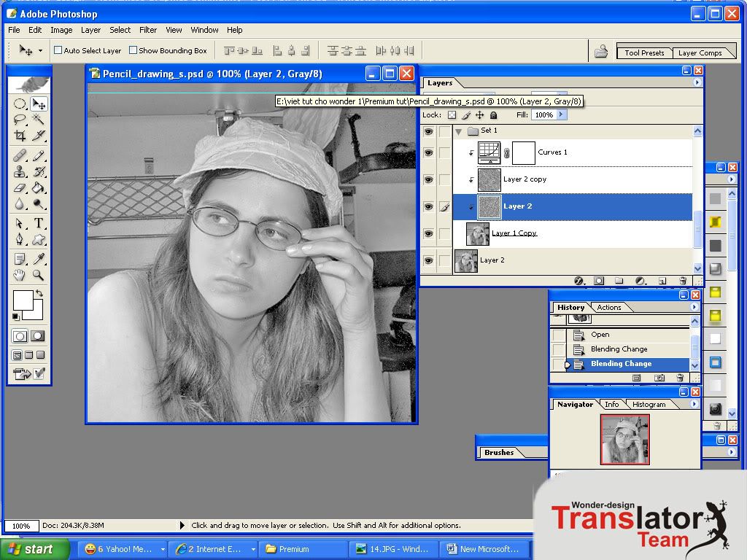Image resolution: width=747 pixels, height=560 pixels.
Task: Select the Blur tool
Action: [x=20, y=204]
